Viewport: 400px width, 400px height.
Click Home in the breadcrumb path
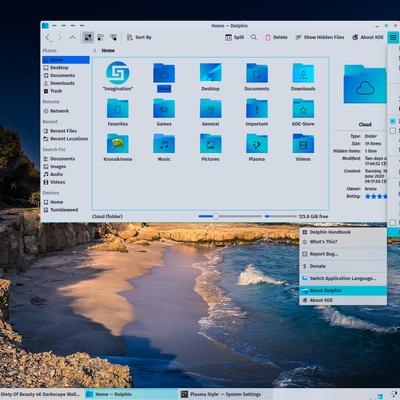tap(108, 50)
